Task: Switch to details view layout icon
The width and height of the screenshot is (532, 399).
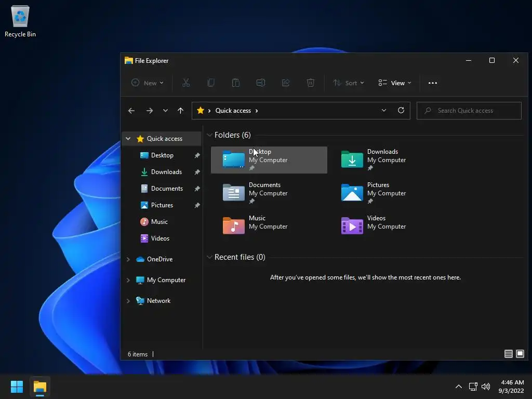Action: point(508,354)
